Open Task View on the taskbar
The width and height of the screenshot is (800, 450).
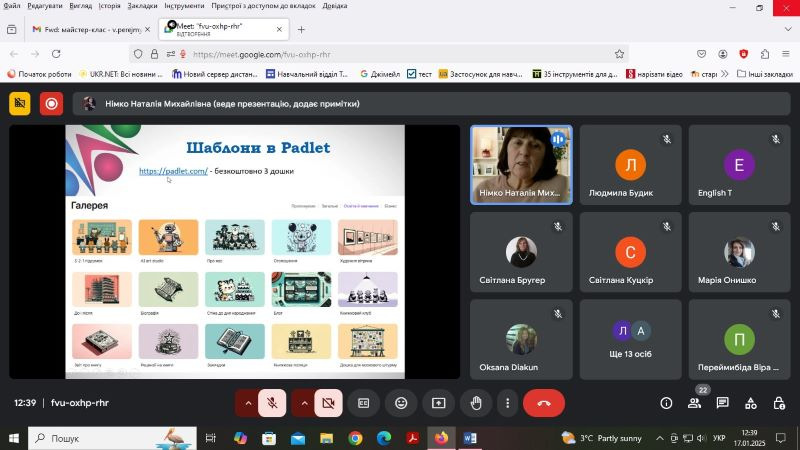click(x=210, y=438)
